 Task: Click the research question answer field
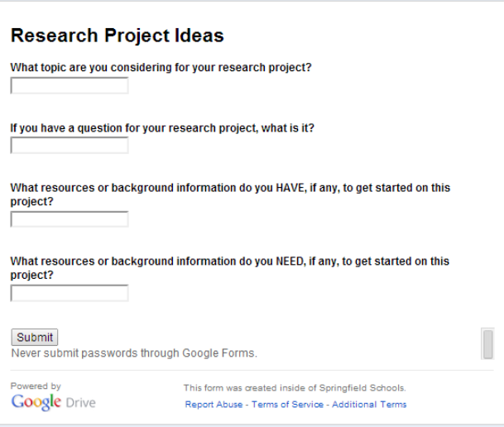(x=70, y=146)
